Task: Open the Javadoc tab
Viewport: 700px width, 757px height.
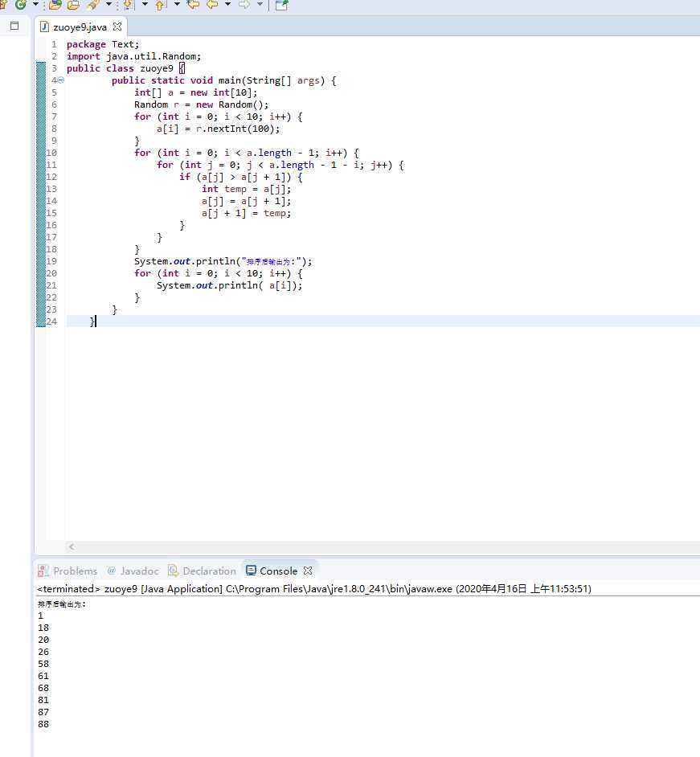Action: (133, 571)
